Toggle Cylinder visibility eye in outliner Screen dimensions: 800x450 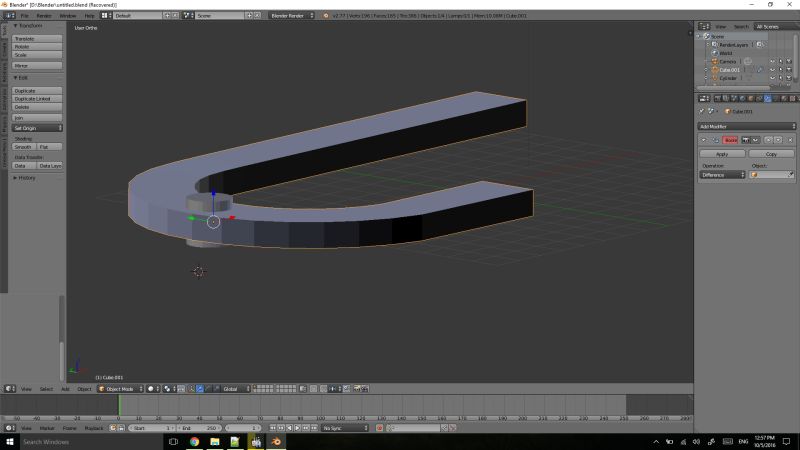coord(772,78)
